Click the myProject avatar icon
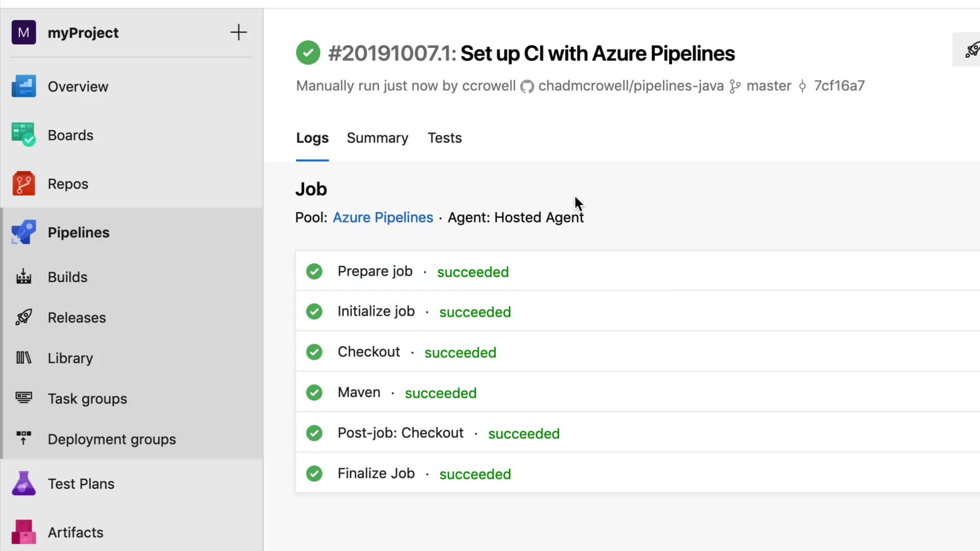Viewport: 980px width, 551px height. click(x=23, y=33)
